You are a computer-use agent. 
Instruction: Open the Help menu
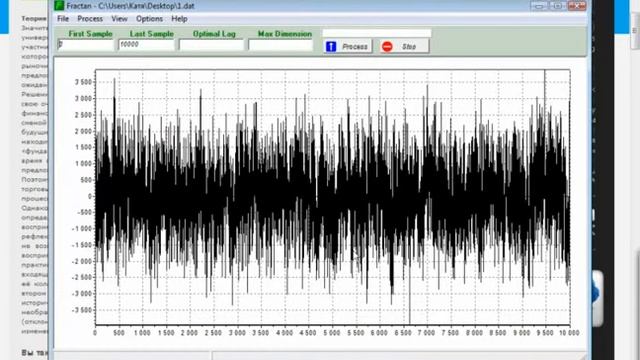[x=179, y=19]
